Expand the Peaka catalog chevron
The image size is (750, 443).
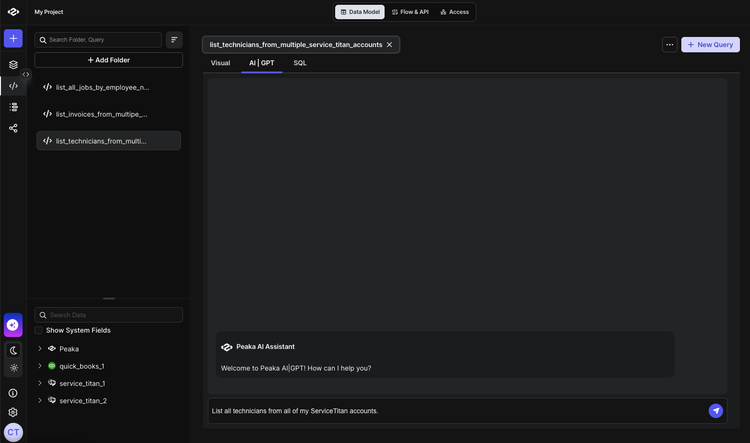point(40,349)
